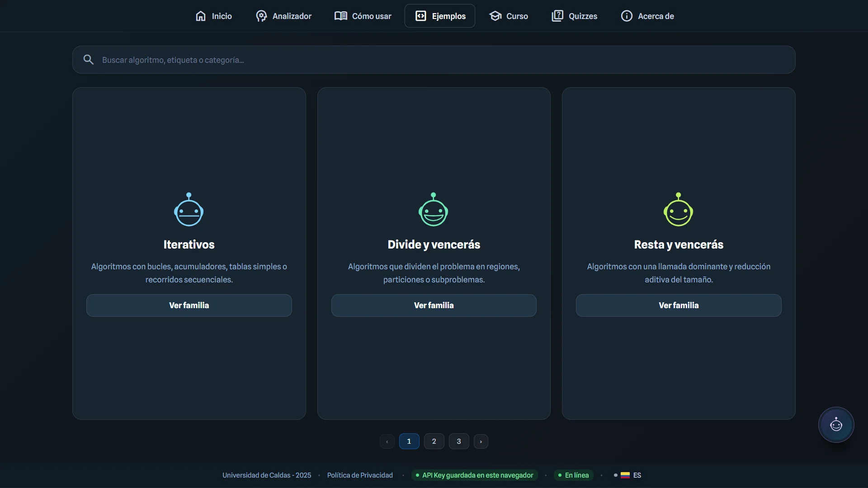Focus the algorithm search field
The image size is (868, 488).
(434, 60)
